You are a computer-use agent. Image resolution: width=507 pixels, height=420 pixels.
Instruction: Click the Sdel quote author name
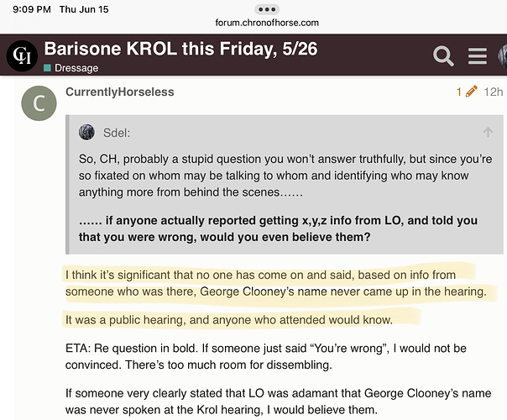tap(117, 133)
